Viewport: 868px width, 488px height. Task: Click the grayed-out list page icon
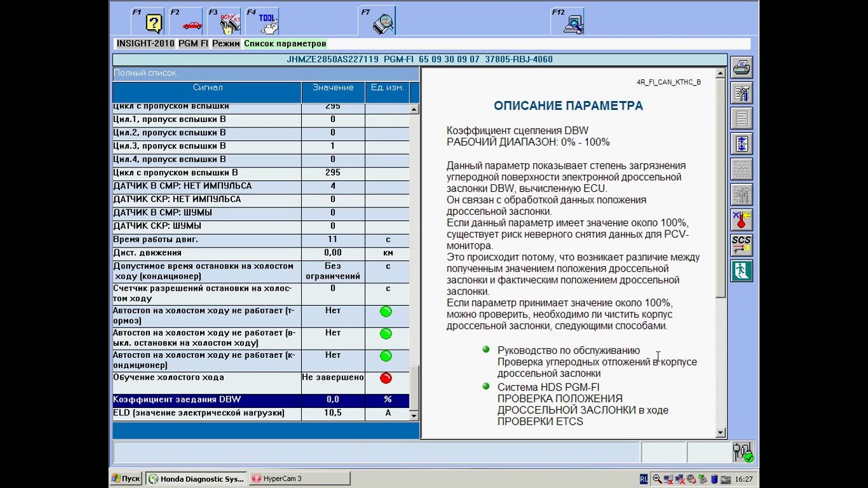[742, 119]
